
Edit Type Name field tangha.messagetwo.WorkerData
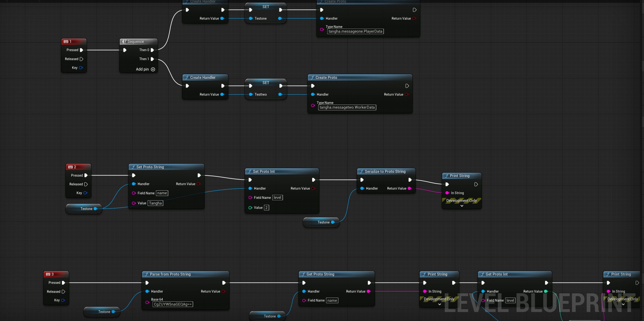coord(347,107)
